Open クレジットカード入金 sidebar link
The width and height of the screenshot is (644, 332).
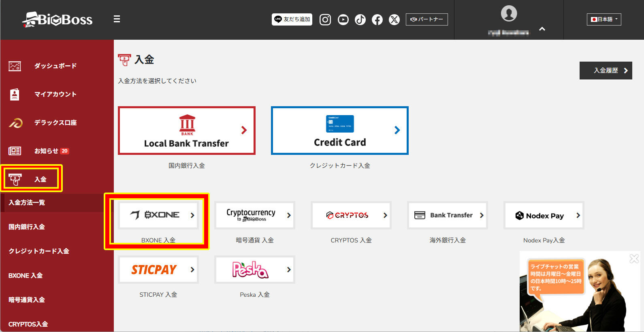point(39,251)
